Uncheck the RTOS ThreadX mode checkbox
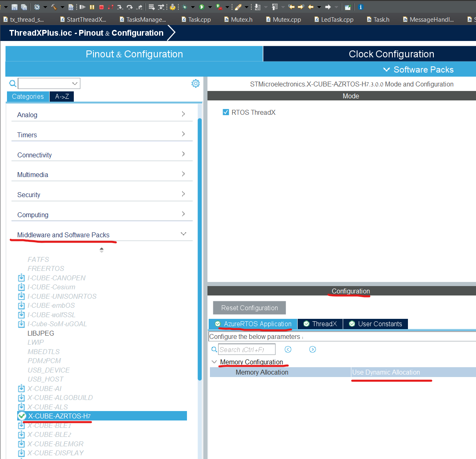 (225, 112)
